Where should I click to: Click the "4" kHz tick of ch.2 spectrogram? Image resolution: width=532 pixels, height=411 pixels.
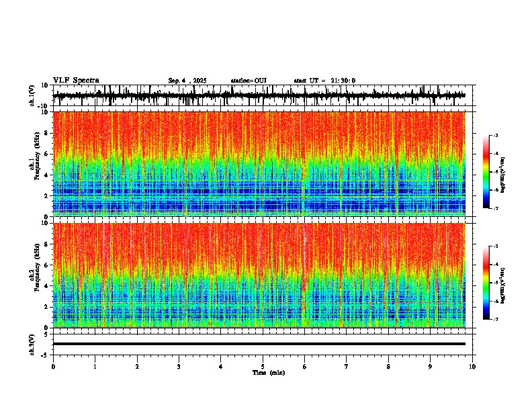point(46,286)
